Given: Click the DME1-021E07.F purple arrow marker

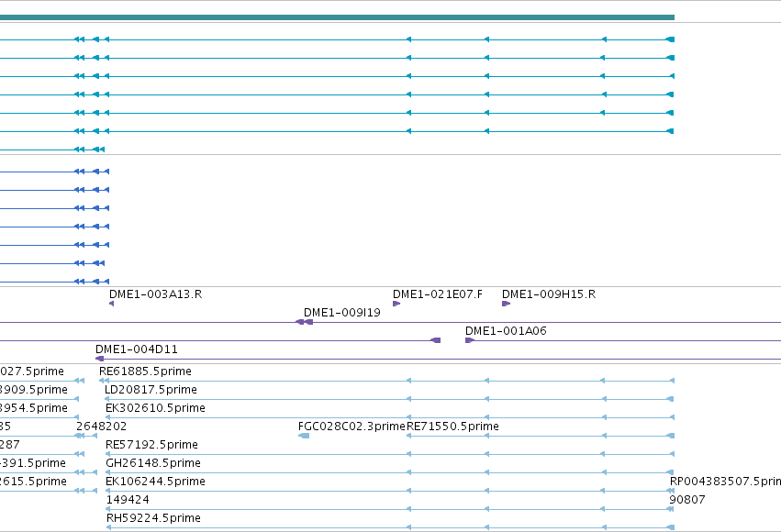Looking at the screenshot, I should [x=396, y=304].
